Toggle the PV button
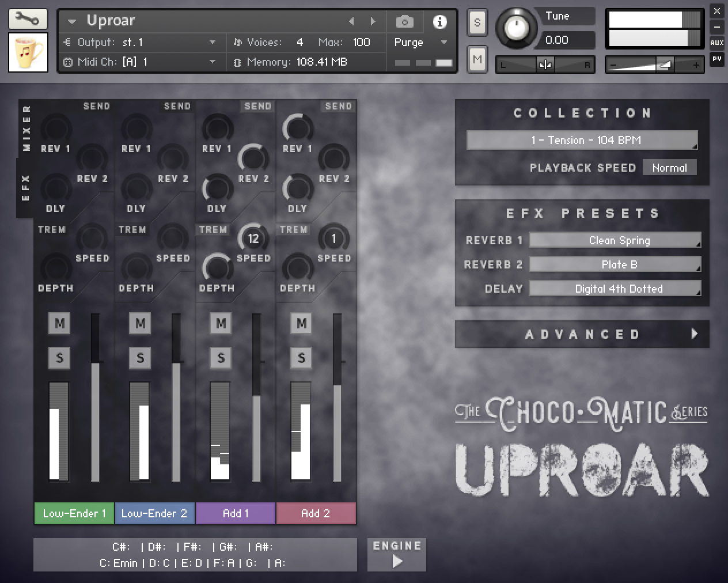 click(x=716, y=59)
